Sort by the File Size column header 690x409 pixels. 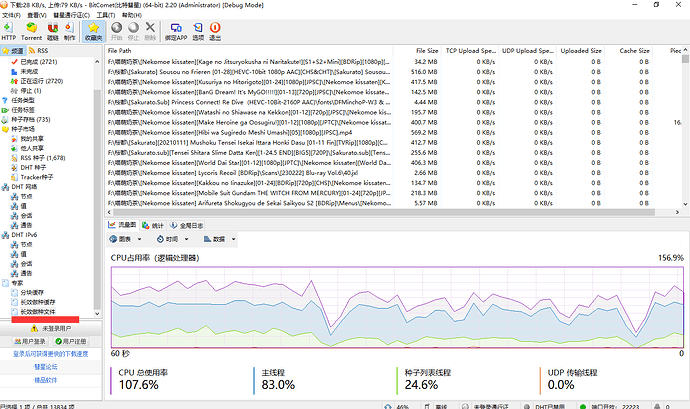(417, 51)
